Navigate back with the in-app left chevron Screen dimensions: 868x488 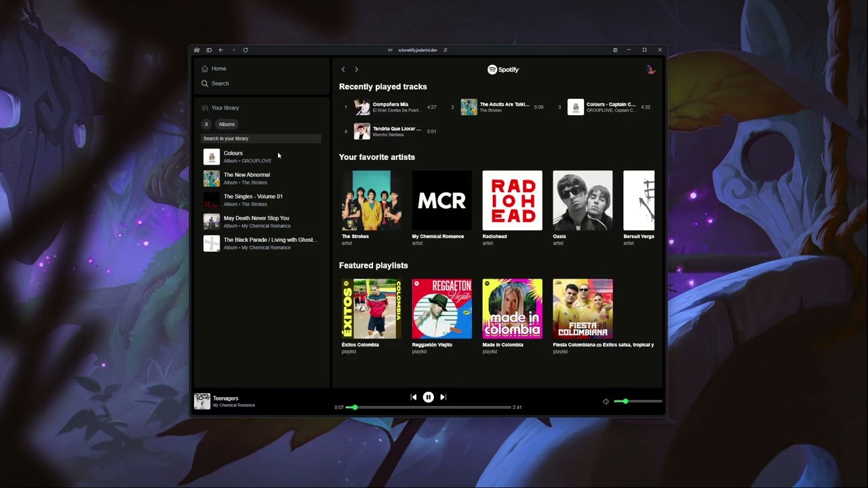[343, 69]
